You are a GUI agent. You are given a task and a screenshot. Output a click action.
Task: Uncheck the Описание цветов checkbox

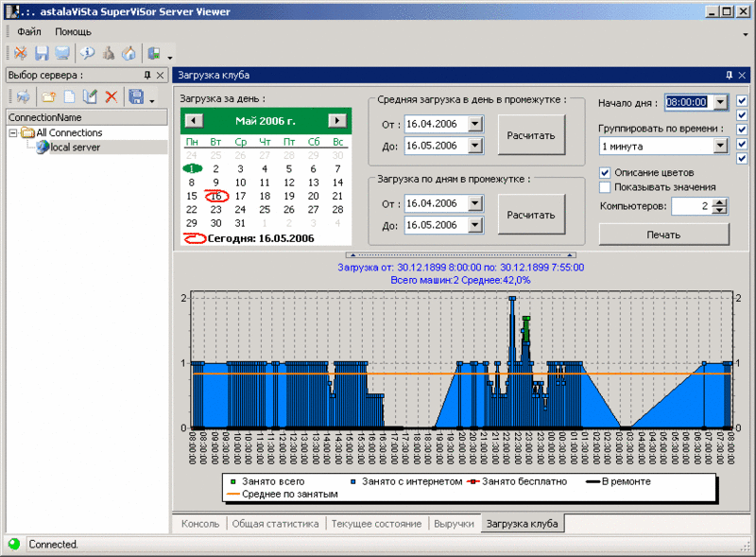pos(605,173)
